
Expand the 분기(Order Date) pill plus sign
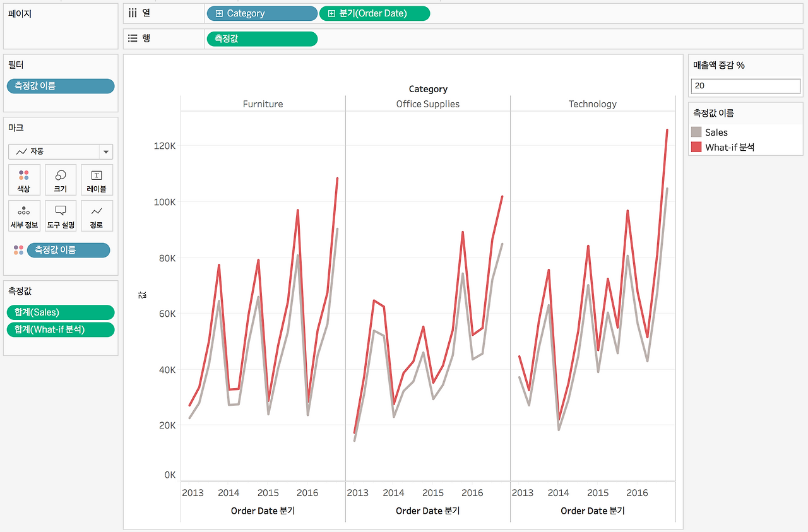click(x=331, y=13)
